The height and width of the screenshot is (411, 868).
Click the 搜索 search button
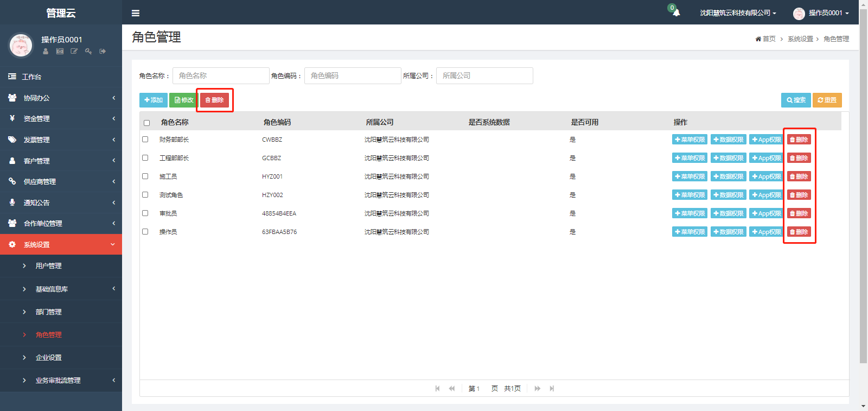point(796,100)
